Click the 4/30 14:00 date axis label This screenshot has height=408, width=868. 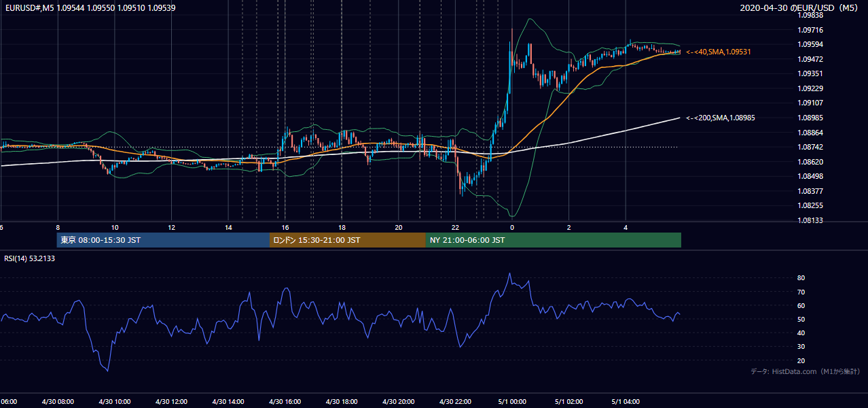tap(228, 402)
